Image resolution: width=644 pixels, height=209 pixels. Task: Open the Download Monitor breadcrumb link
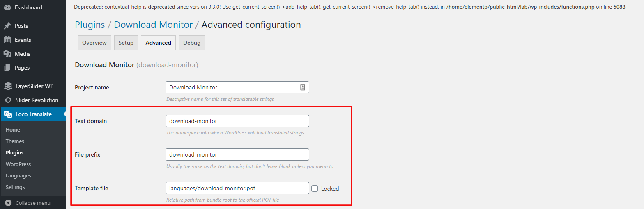(x=153, y=25)
